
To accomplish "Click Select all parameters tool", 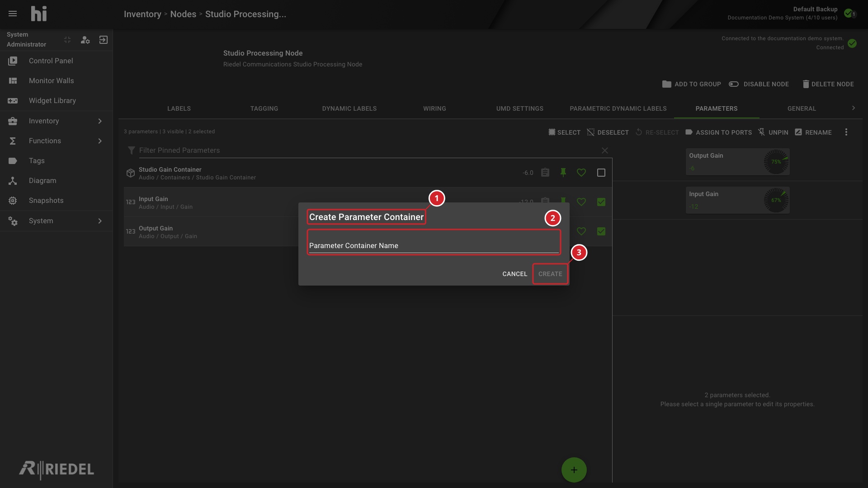I will pos(564,132).
